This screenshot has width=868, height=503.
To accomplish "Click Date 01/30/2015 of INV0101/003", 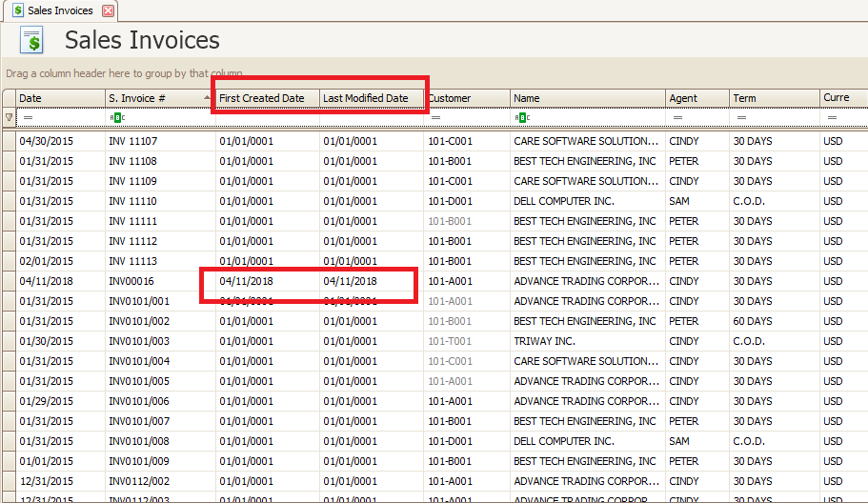I will (60, 341).
